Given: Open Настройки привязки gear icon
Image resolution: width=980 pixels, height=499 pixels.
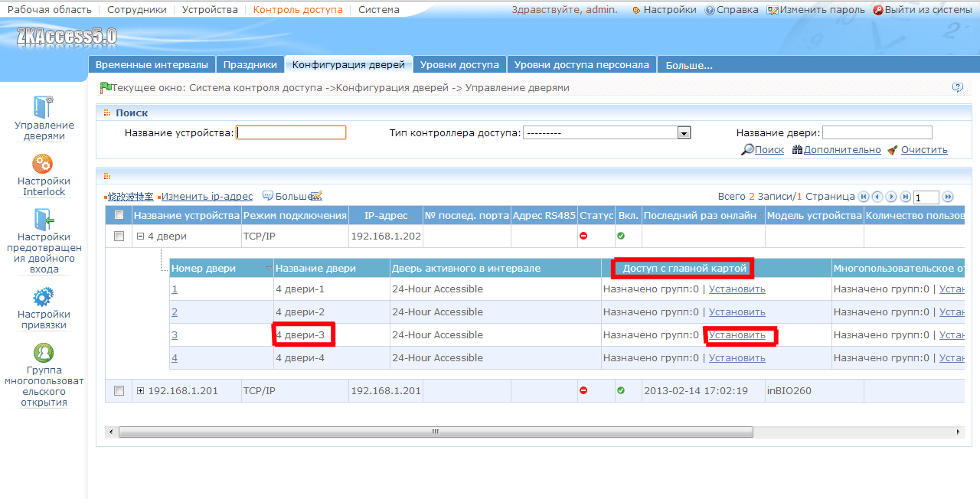Looking at the screenshot, I should point(44,297).
